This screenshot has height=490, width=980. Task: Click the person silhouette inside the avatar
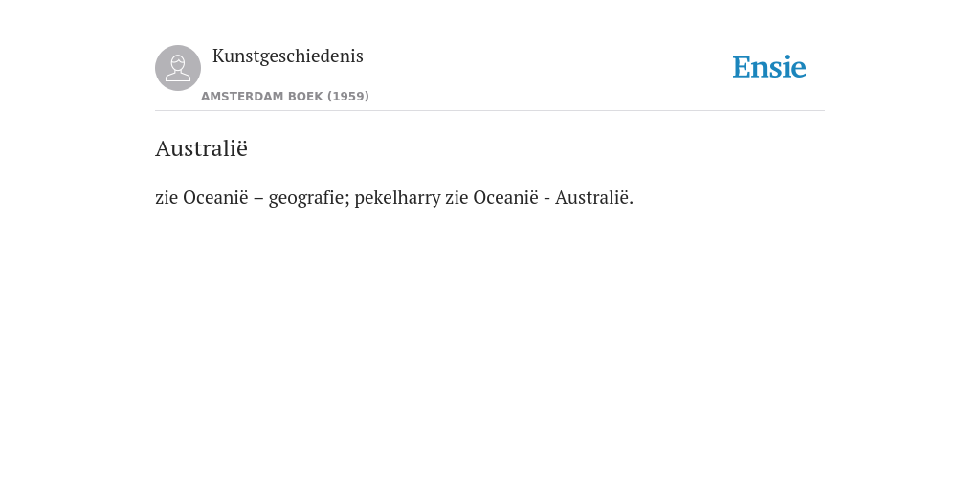(178, 69)
